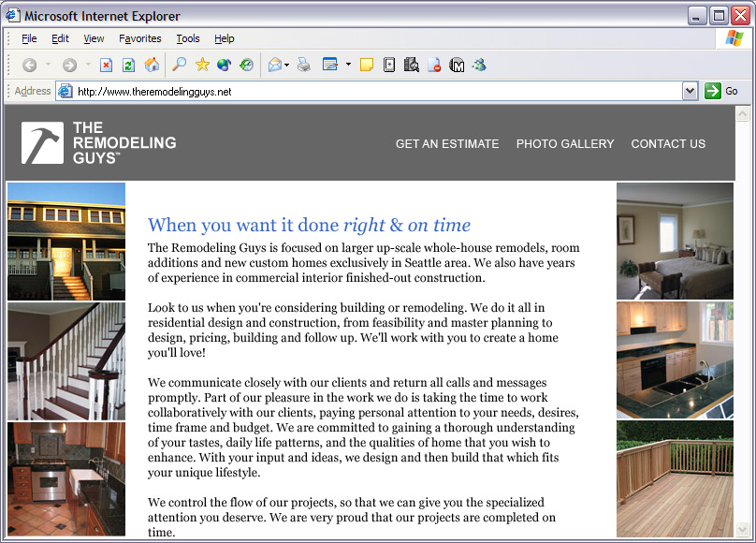Viewport: 756px width, 543px height.
Task: Open the Tools menu
Action: [188, 38]
